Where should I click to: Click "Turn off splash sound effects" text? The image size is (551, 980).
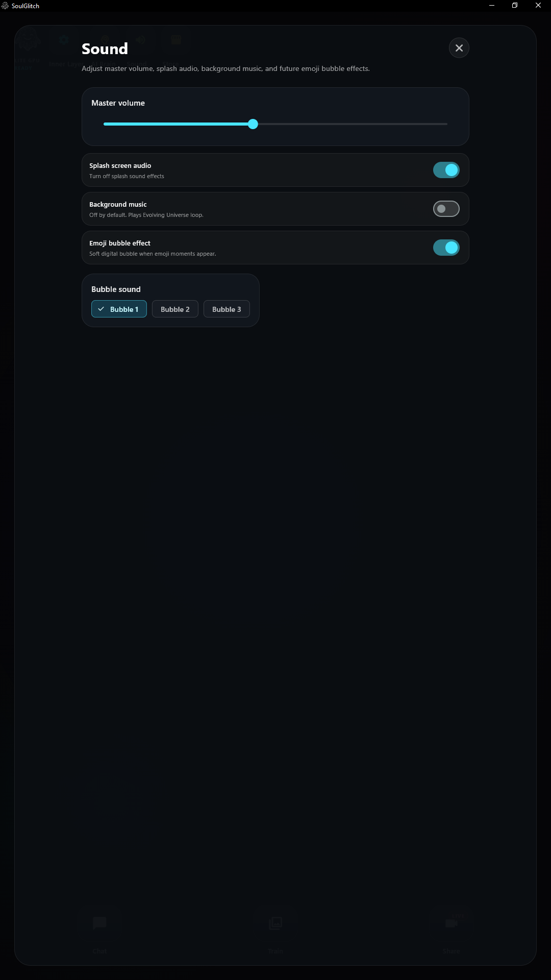point(127,176)
